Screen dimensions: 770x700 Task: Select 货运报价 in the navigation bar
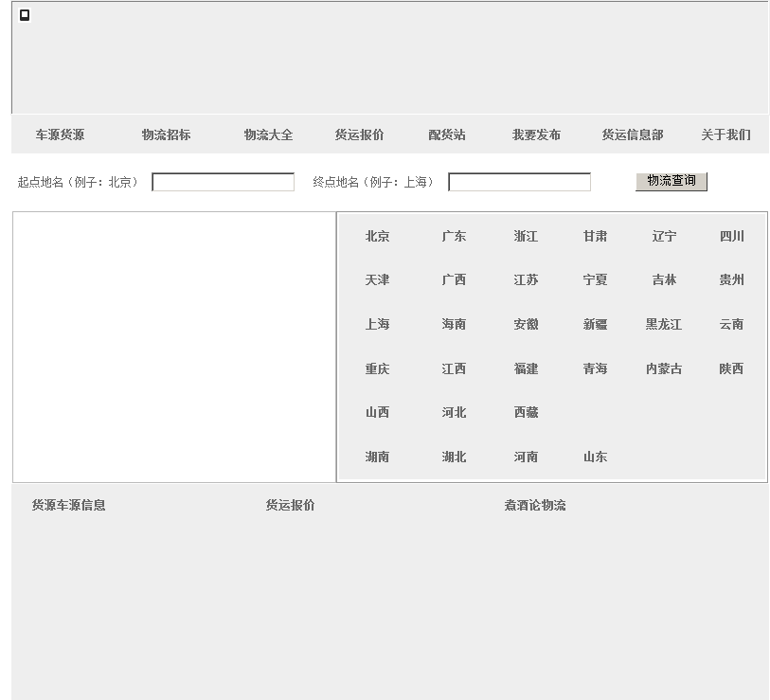tap(359, 135)
